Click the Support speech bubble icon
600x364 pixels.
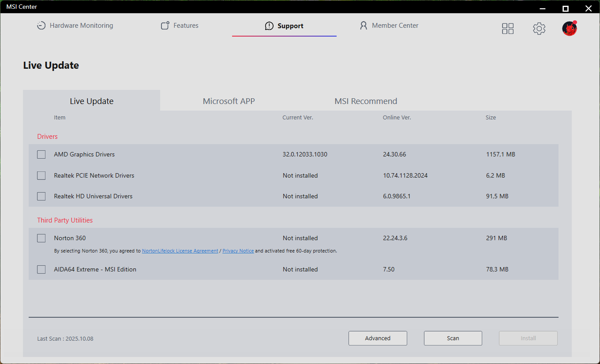tap(269, 26)
